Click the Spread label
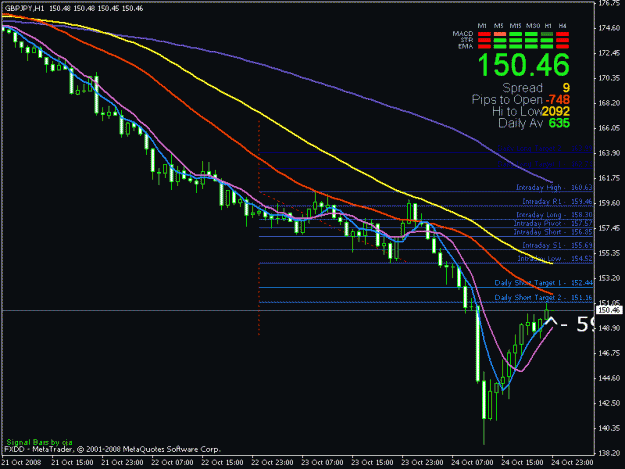This screenshot has height=469, width=625. [522, 88]
